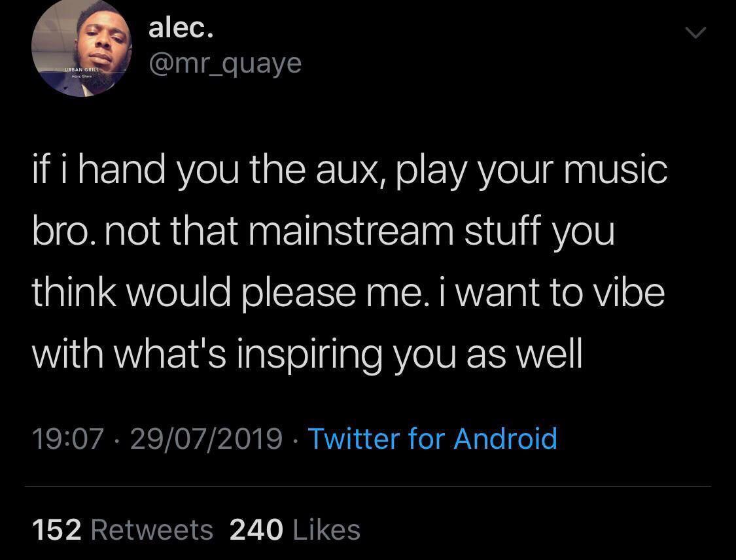Image resolution: width=736 pixels, height=560 pixels.
Task: Open the @mr_quaye handle link
Action: (x=225, y=64)
